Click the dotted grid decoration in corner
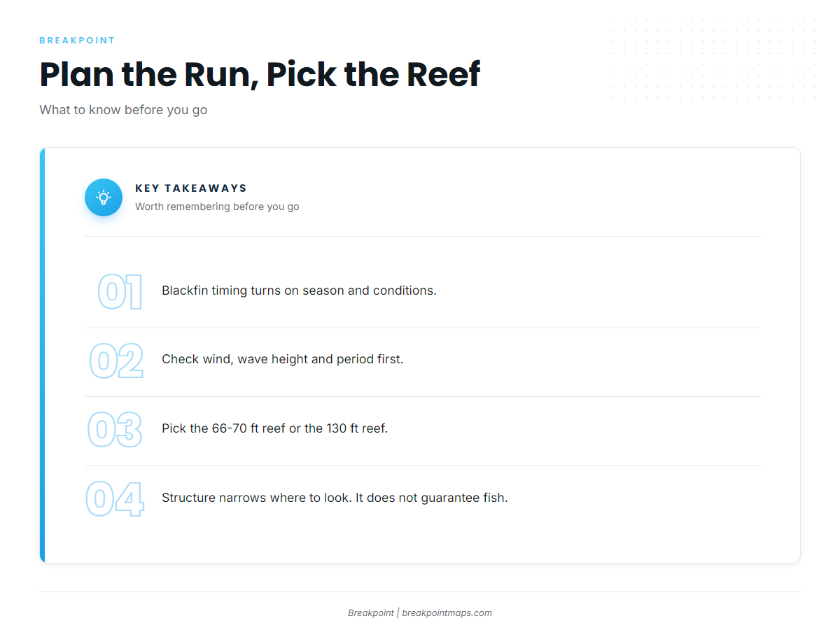840x637 pixels. 713,59
